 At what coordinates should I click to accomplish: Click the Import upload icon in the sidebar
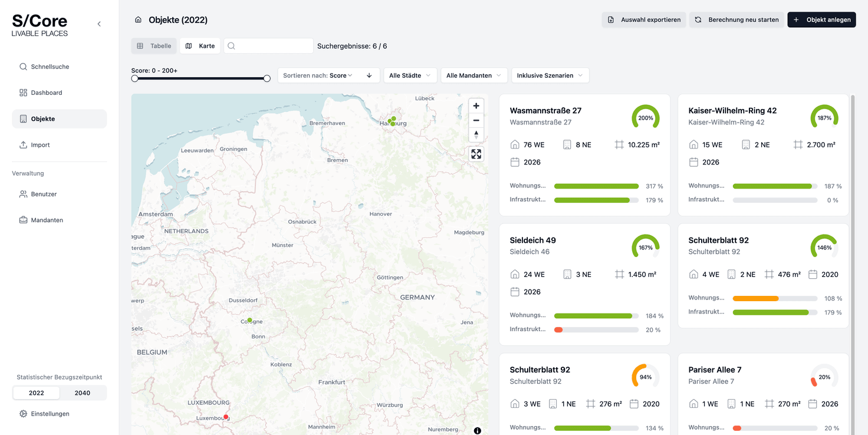[x=25, y=144]
